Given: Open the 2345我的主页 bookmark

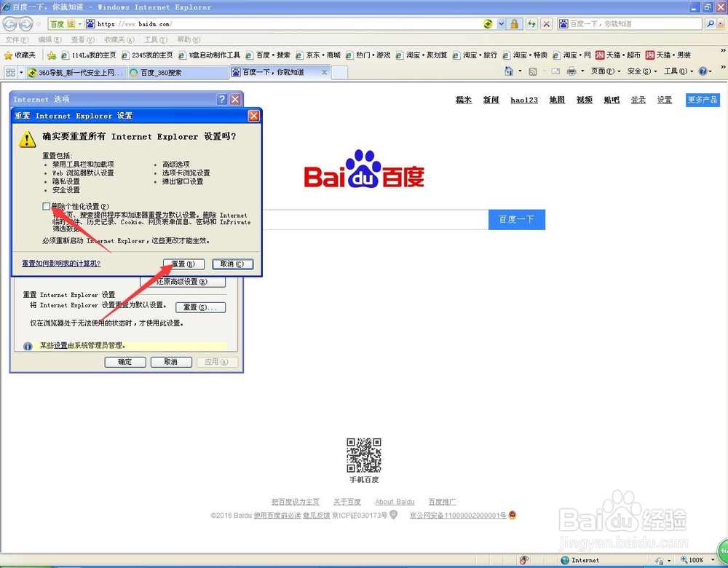Looking at the screenshot, I should [x=147, y=55].
